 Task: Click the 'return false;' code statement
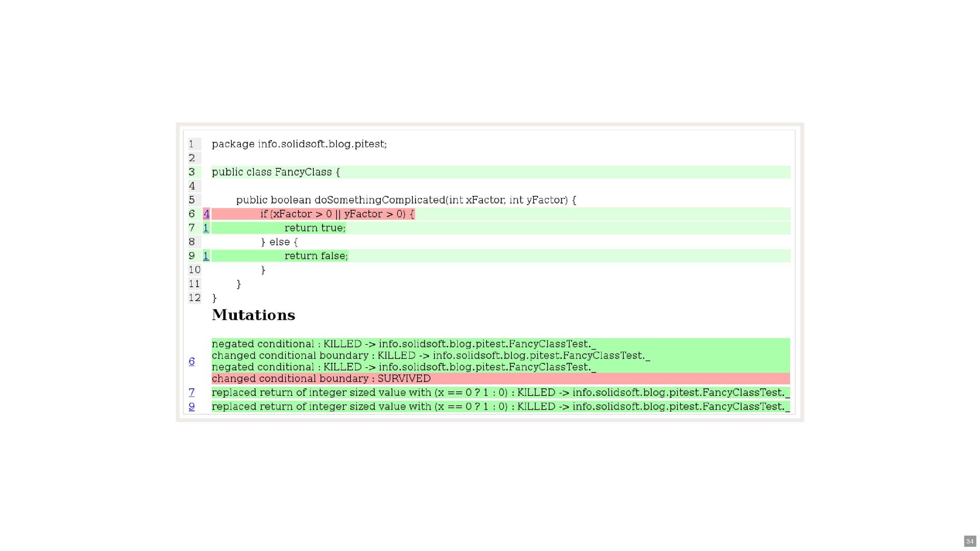coord(315,256)
